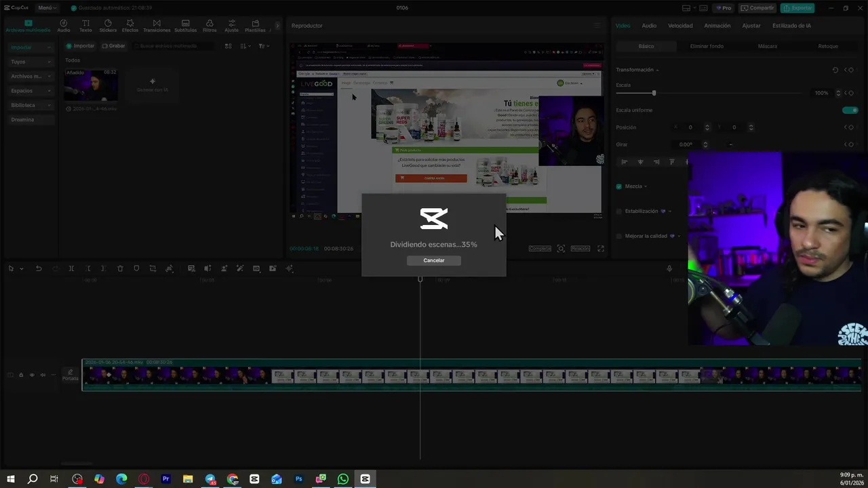
Task: Toggle track visibility eye icon
Action: [x=32, y=375]
